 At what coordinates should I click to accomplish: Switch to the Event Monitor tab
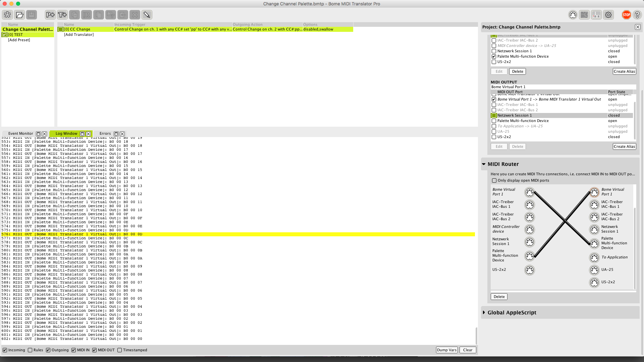click(20, 134)
